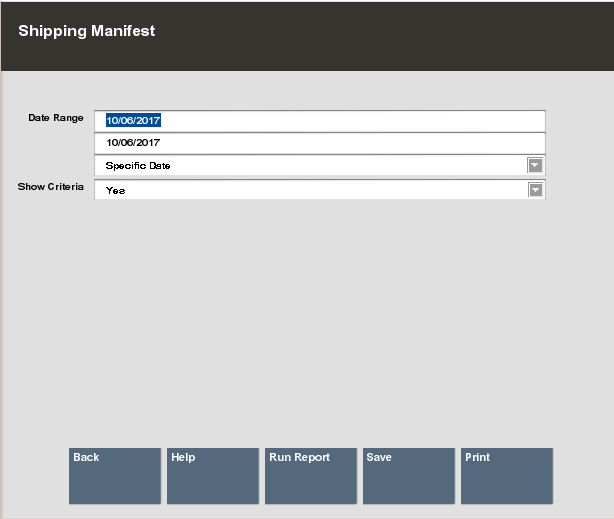614x519 pixels.
Task: Go back with the Back button
Action: (115, 476)
